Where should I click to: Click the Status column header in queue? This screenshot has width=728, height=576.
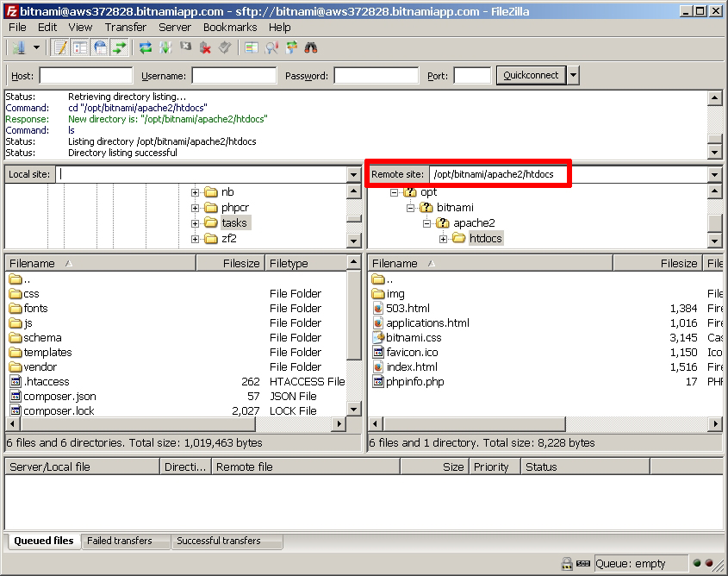pos(586,466)
